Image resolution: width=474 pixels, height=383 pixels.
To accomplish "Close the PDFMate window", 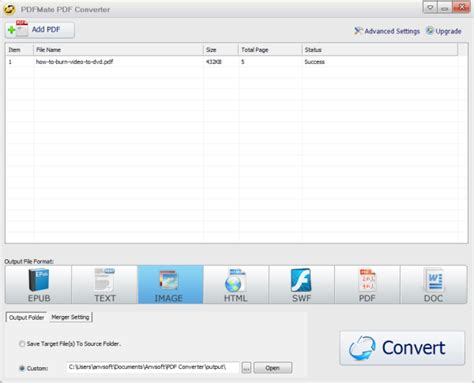I will pos(461,7).
